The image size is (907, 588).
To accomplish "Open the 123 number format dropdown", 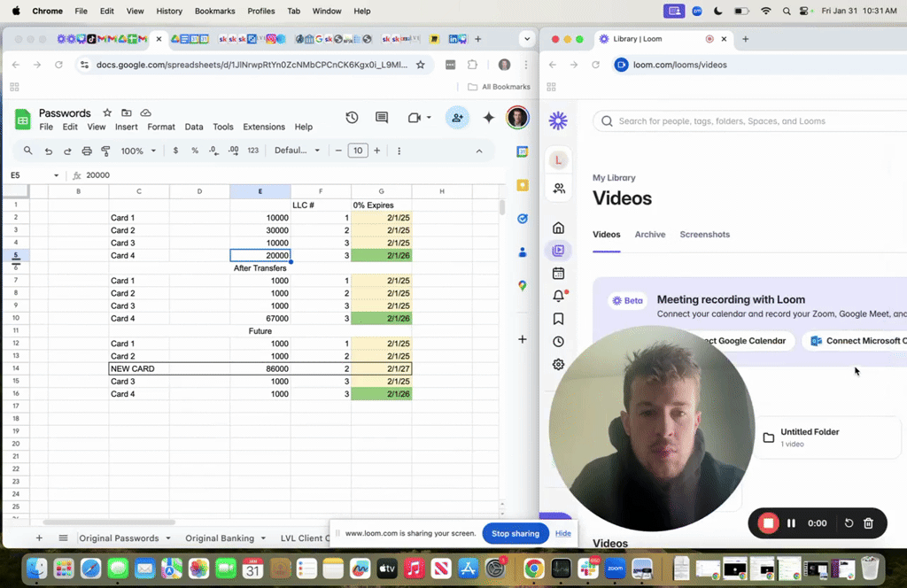I will 252,151.
